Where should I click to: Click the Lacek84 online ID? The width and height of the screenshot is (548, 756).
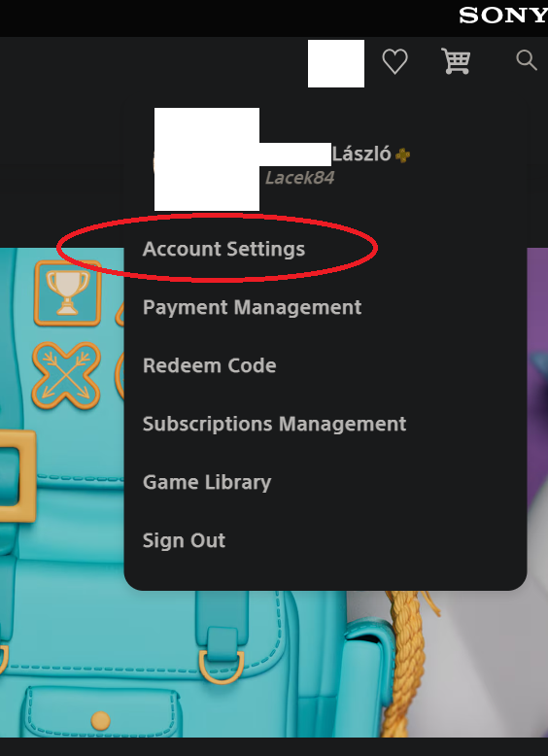[299, 178]
